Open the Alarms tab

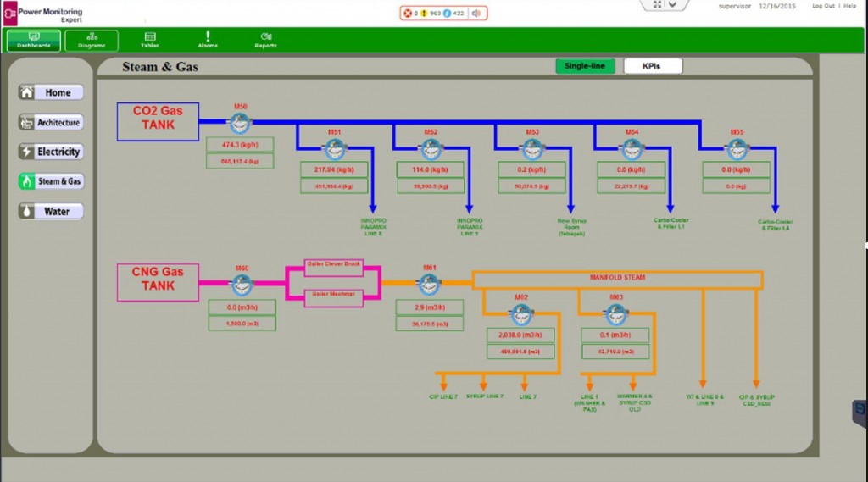click(208, 41)
